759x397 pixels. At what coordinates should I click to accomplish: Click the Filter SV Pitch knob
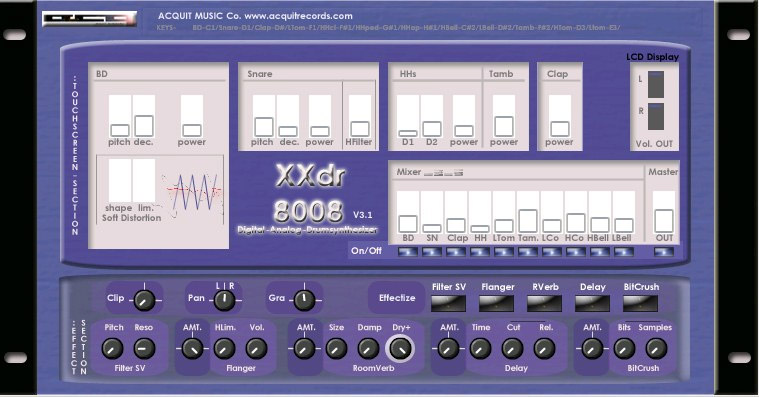112,348
